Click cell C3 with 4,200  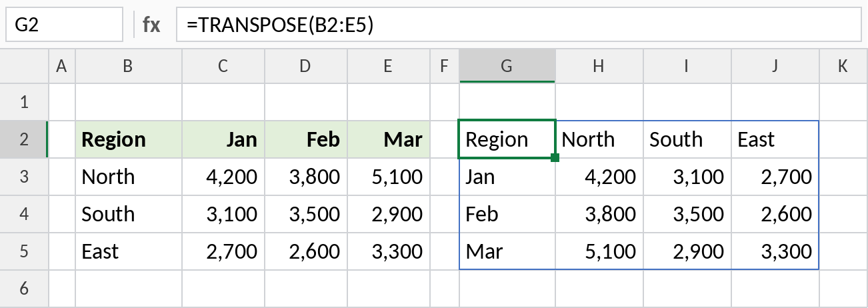tap(223, 177)
